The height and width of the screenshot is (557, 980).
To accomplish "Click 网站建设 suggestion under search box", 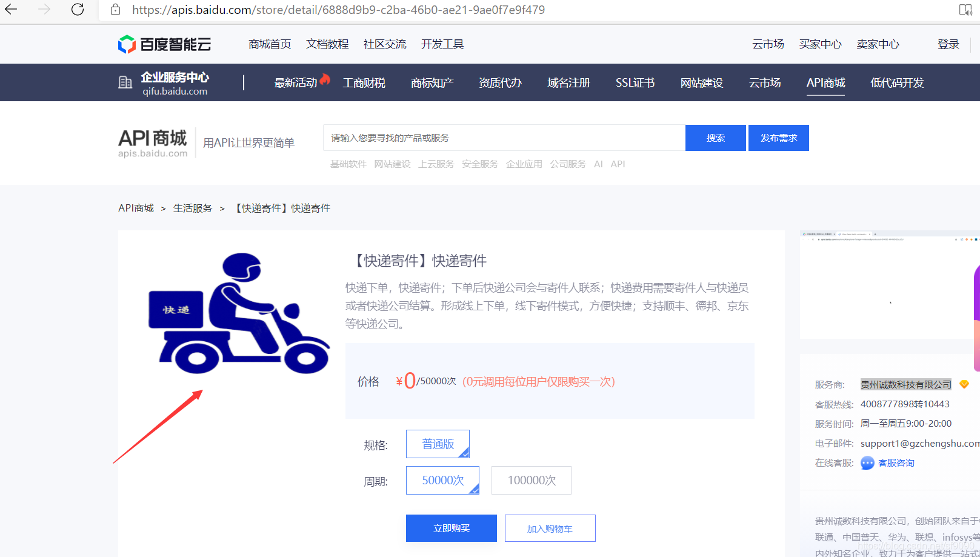I will 392,164.
